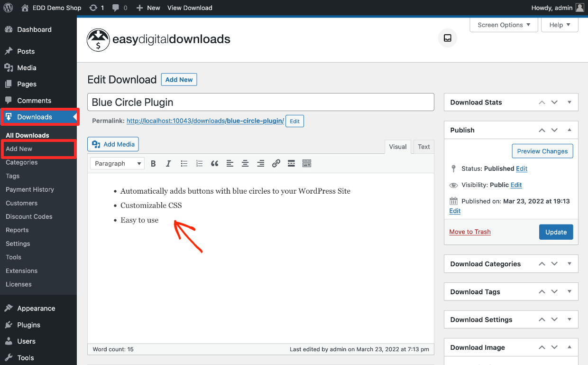The image size is (588, 365).
Task: Open Dashboard in sidebar
Action: [38, 29]
